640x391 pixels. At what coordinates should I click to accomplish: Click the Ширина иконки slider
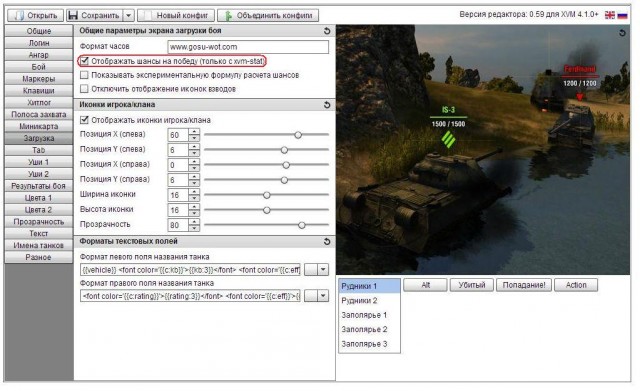tap(267, 195)
